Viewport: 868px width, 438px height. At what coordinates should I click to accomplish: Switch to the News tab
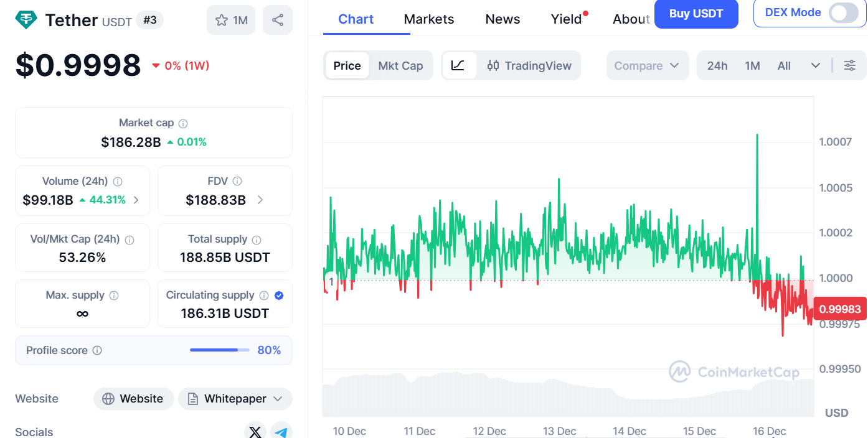tap(502, 19)
